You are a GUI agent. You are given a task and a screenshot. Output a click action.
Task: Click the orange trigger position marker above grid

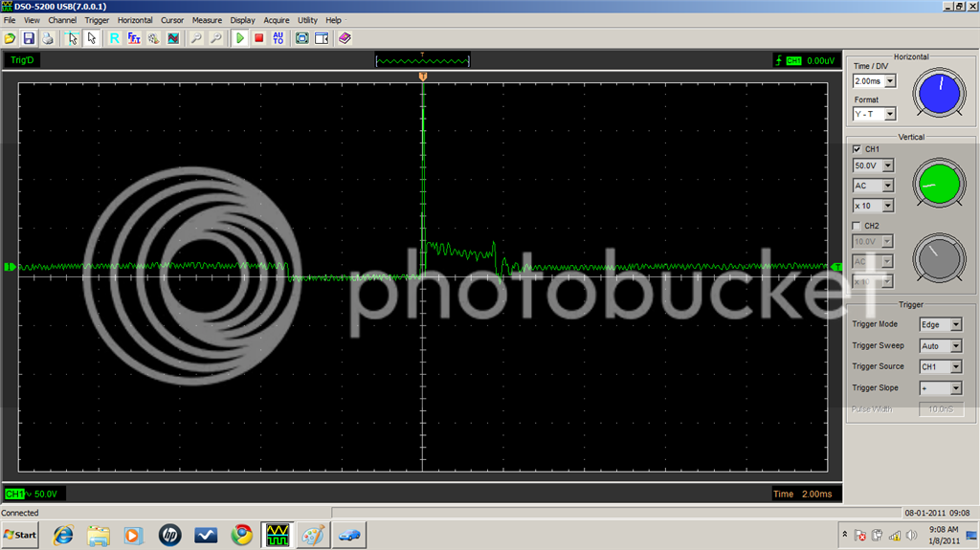(423, 77)
